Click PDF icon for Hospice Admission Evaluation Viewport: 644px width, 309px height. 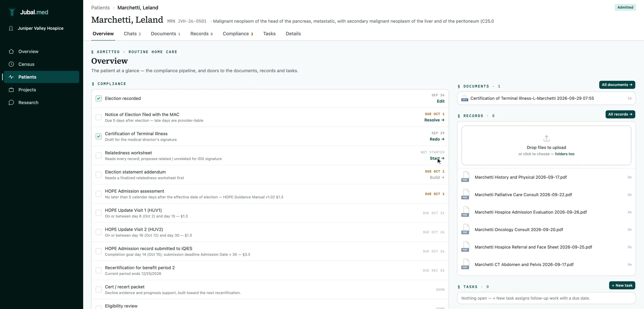[465, 212]
